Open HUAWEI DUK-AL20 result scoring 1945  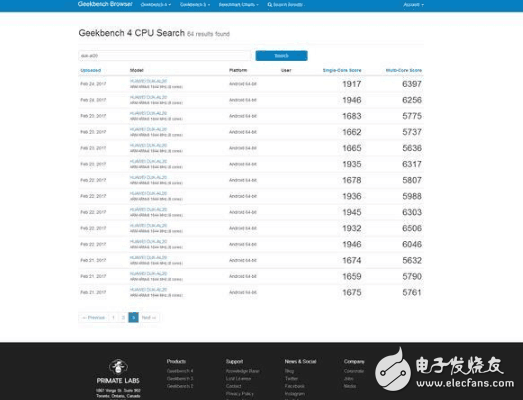[148, 209]
